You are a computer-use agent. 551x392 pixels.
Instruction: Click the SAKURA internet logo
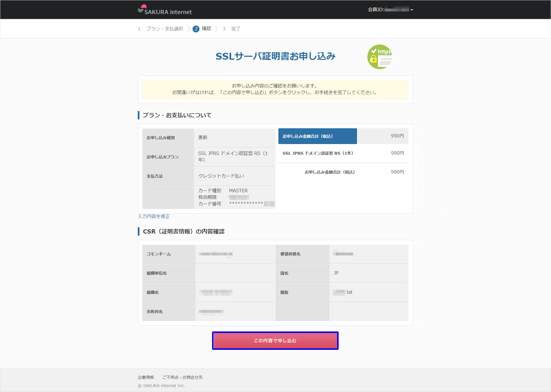[164, 10]
